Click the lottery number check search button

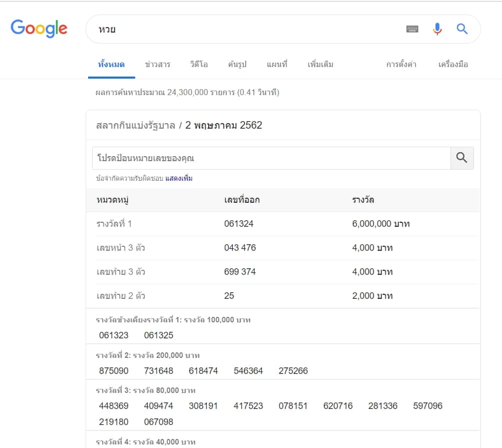461,158
